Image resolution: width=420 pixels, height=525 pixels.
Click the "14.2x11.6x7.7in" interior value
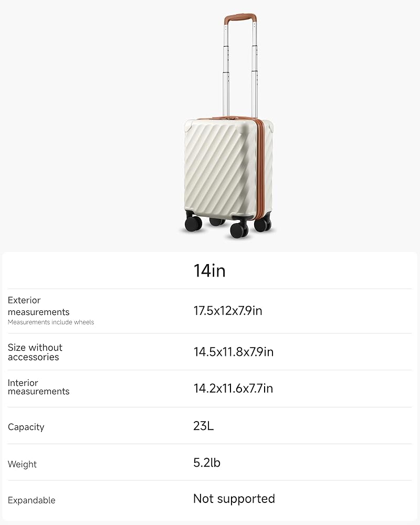coord(233,388)
